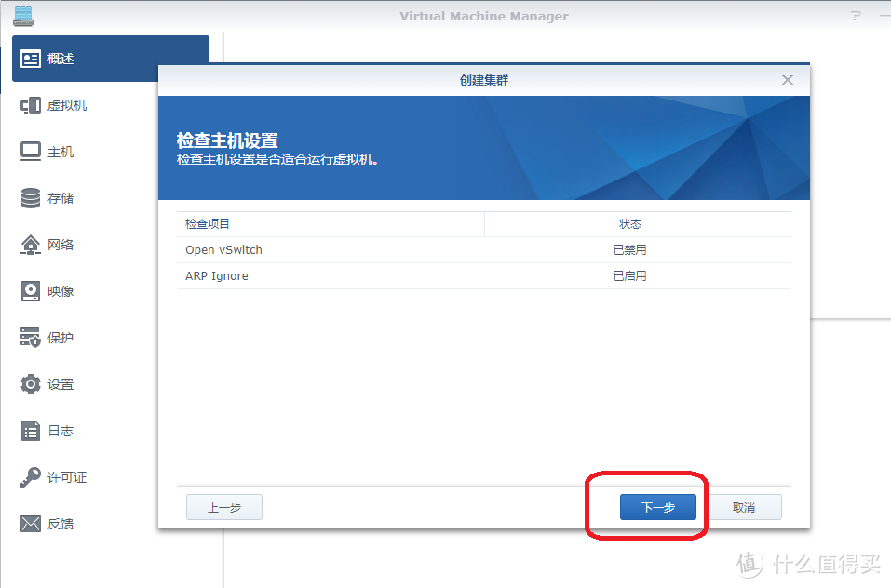Click the 状态 column header
This screenshot has width=891, height=588.
click(630, 224)
